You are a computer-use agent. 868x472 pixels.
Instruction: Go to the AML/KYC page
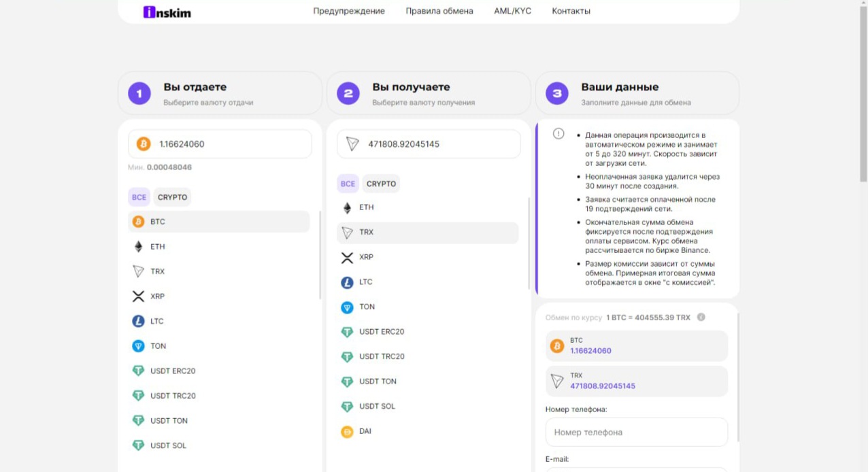click(512, 11)
